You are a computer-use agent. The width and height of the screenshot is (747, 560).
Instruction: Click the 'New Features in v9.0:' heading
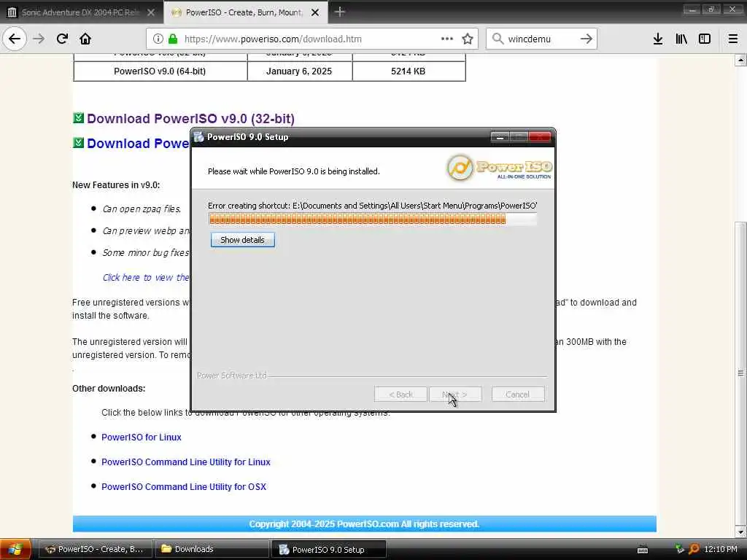[116, 184]
